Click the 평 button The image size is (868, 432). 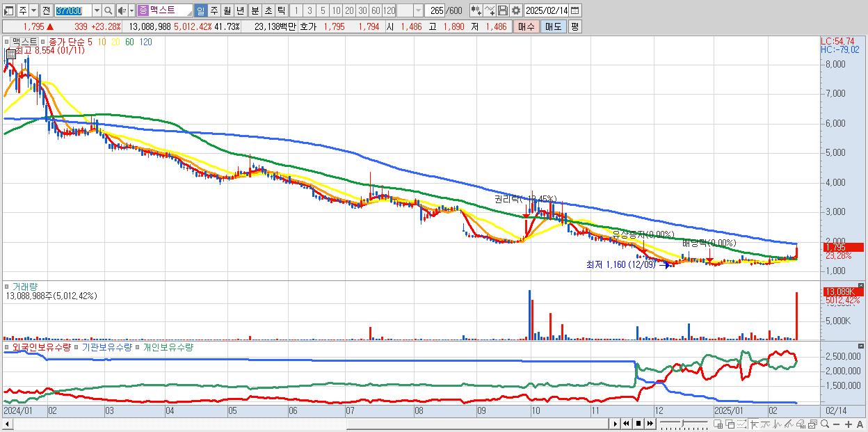point(574,26)
